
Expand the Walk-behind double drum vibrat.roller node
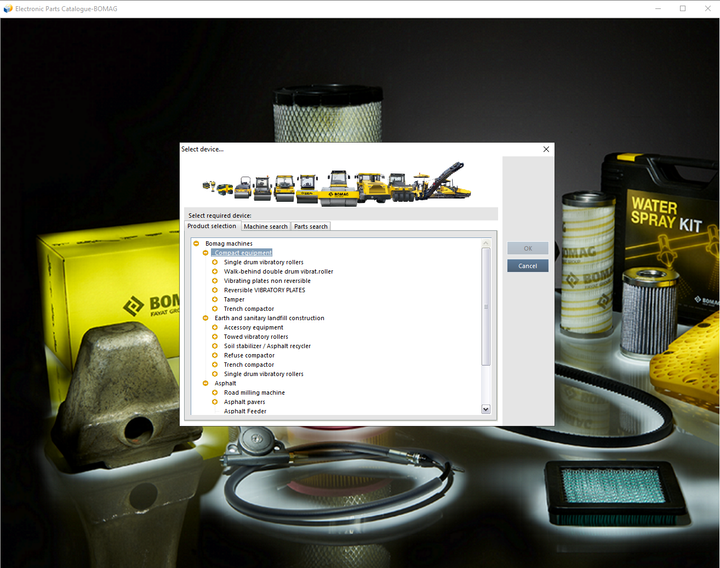point(214,271)
